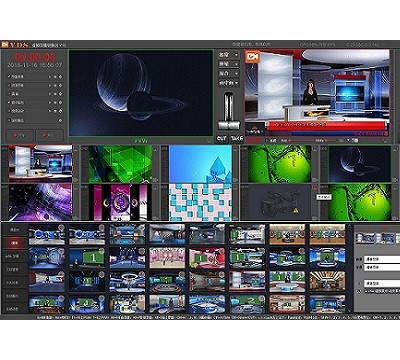The image size is (400, 360).
Task: Click the warning triangle on camera source
Action: coord(295,210)
